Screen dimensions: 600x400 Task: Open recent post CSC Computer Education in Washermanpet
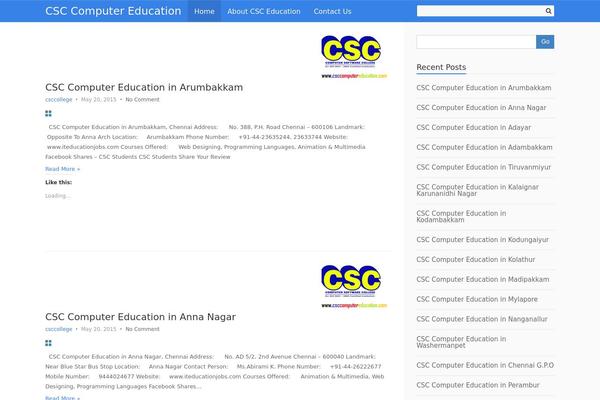461,342
